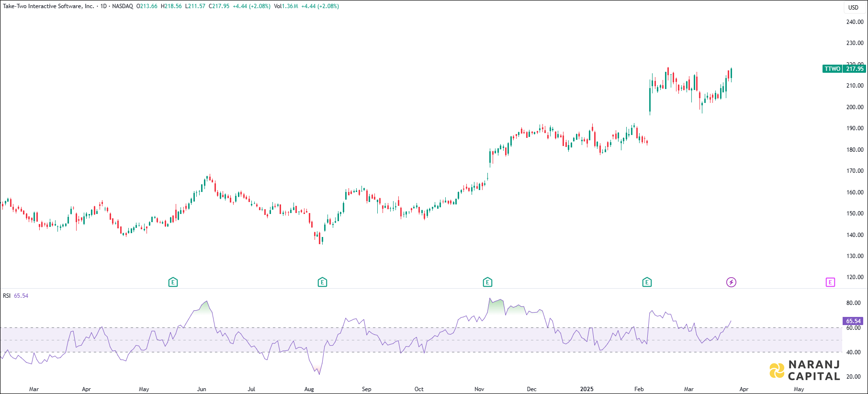Select the purple lightning bolt event icon
868x394 pixels.
pos(731,282)
